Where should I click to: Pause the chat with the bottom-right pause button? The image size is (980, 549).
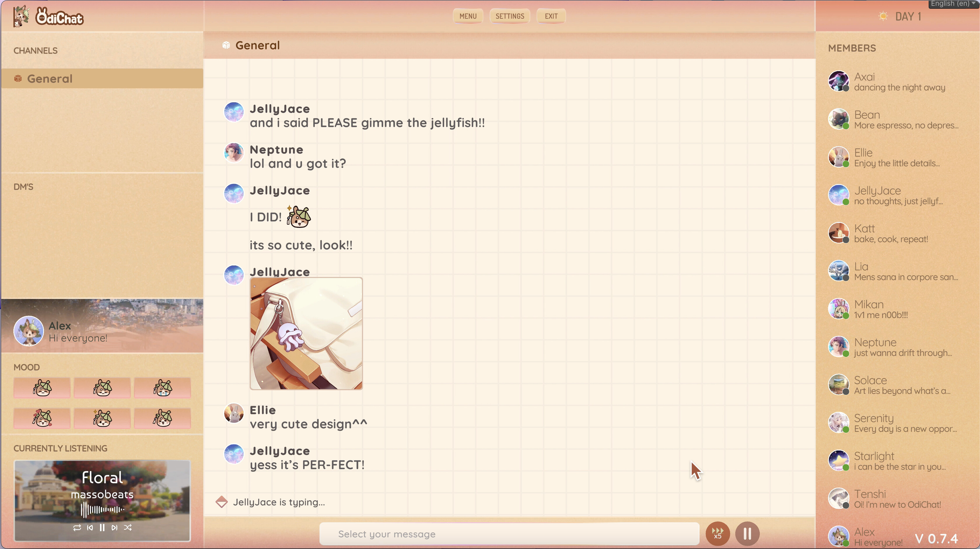[x=747, y=534]
